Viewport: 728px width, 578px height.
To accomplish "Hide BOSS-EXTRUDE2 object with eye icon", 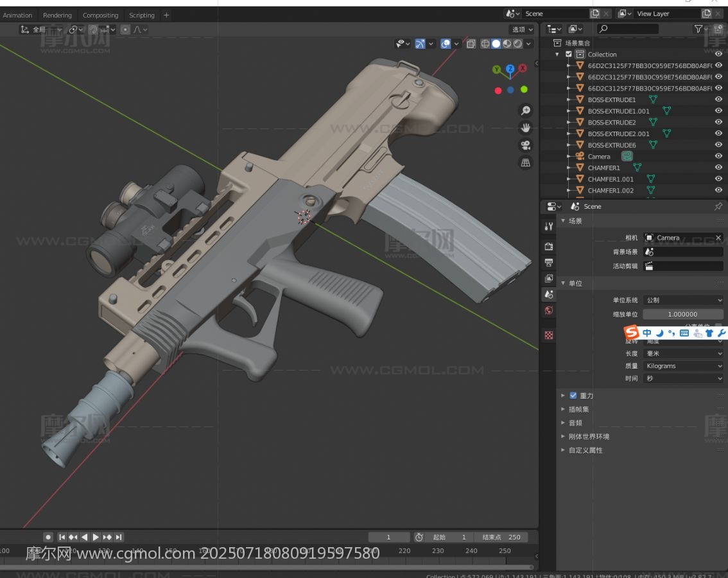I will [x=718, y=122].
